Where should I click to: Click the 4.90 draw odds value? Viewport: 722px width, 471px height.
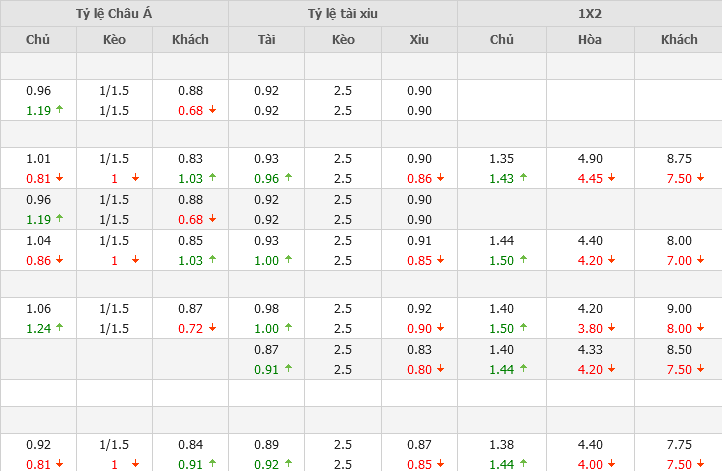(x=589, y=158)
